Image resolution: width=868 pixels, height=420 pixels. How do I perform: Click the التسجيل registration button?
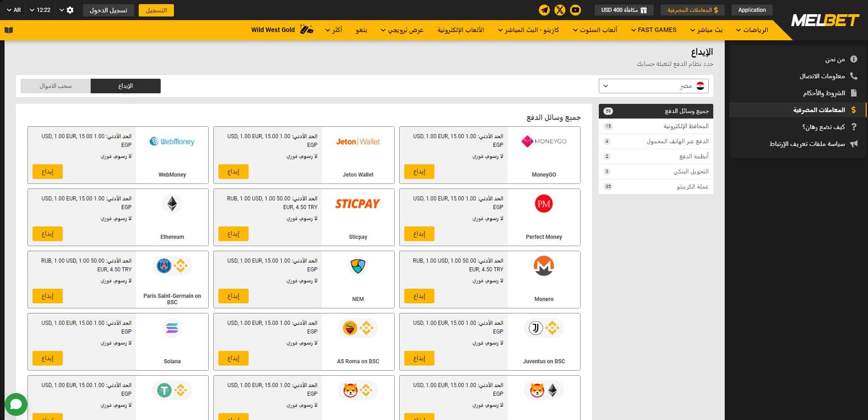tap(156, 10)
